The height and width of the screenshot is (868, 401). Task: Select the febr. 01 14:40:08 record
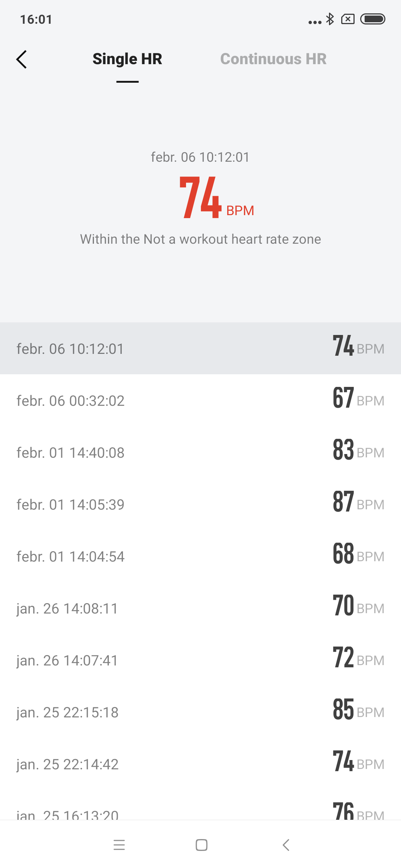(x=200, y=452)
